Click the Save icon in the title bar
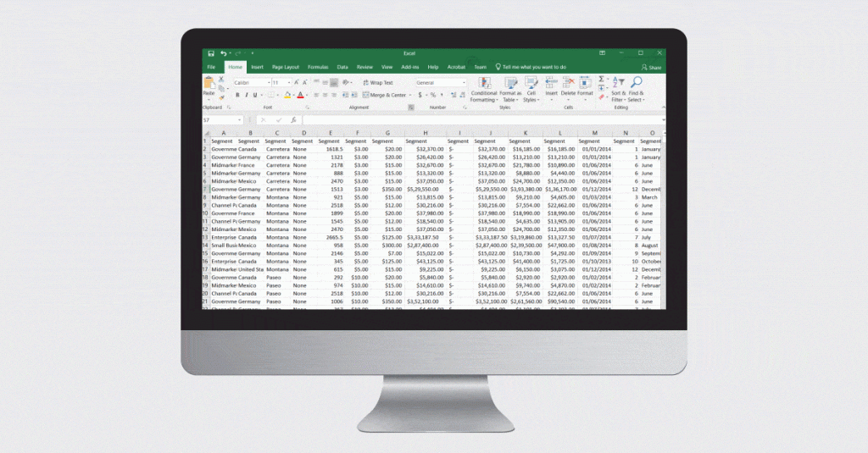The height and width of the screenshot is (453, 868). [211, 53]
